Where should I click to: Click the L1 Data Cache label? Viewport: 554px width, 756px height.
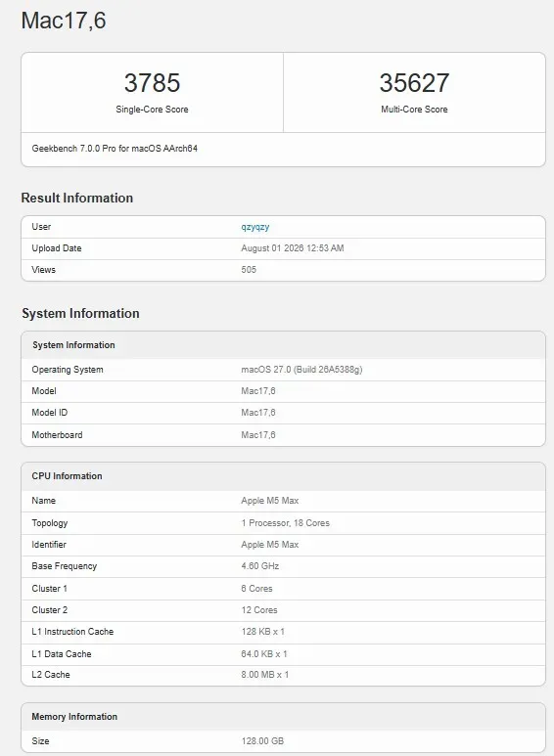coord(62,653)
